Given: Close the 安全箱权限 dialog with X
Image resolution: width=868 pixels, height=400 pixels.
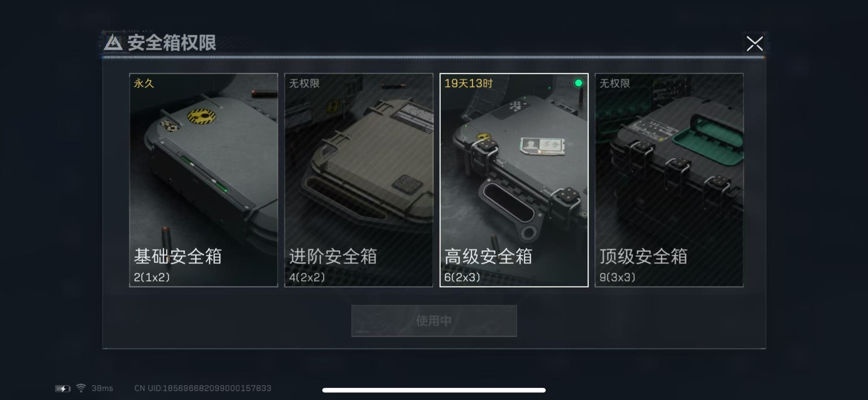Looking at the screenshot, I should point(755,44).
